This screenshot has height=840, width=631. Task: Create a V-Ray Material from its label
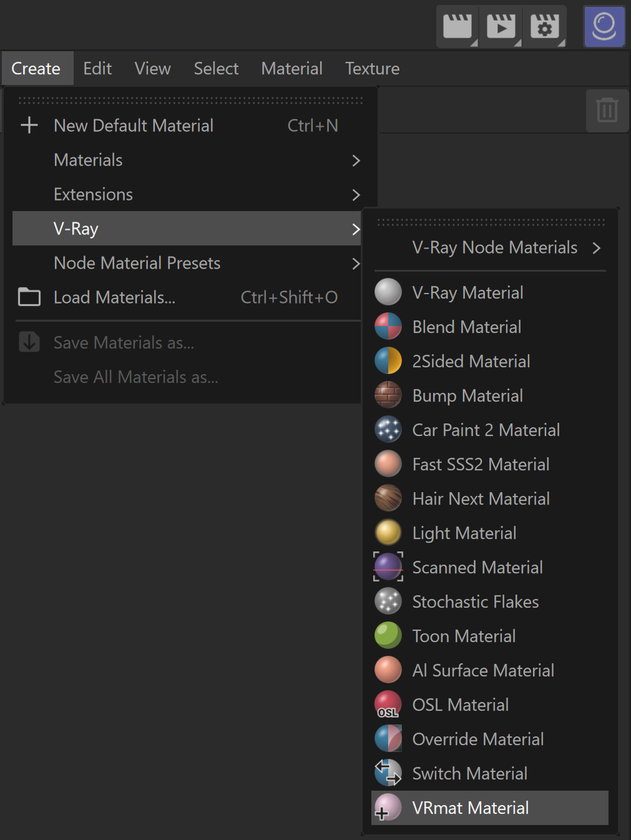coord(468,293)
